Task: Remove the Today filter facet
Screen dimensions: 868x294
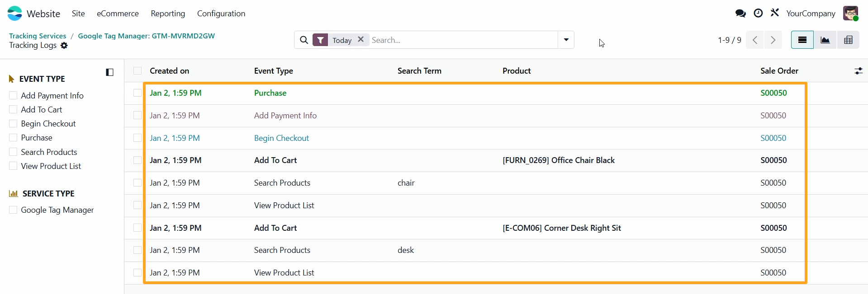Action: pos(360,39)
